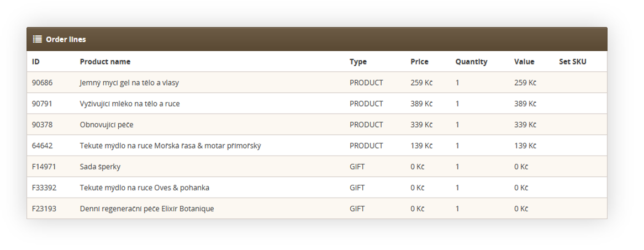Click the 389 Kč price cell
The image size is (644, 250).
pyautogui.click(x=421, y=104)
